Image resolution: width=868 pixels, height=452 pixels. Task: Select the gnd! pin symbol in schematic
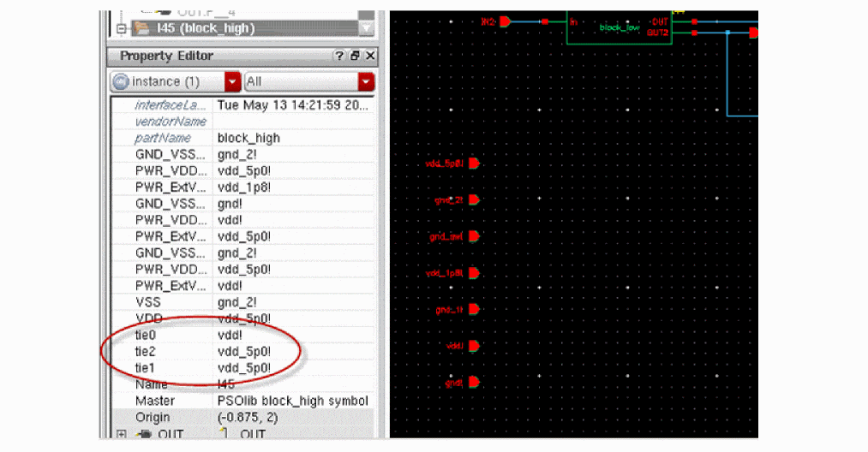(474, 383)
